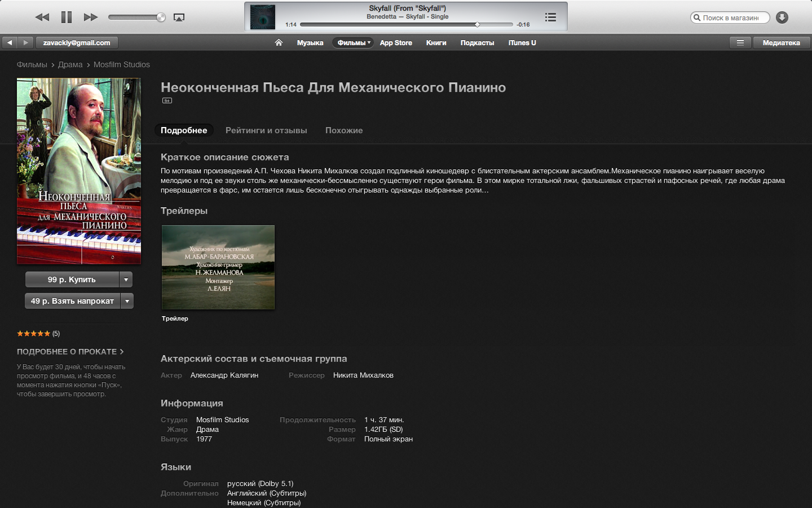The image size is (812, 508).
Task: Click format value Полный экран
Action: (x=389, y=439)
